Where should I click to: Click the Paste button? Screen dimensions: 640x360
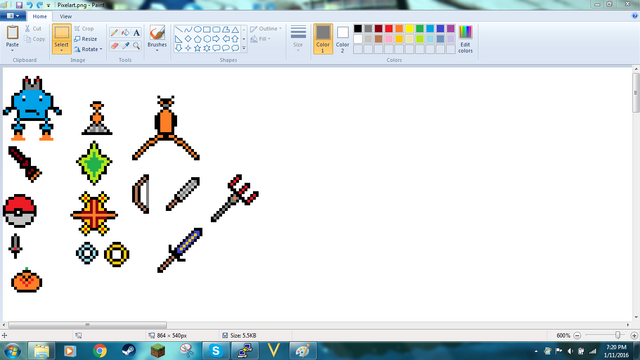(12, 39)
